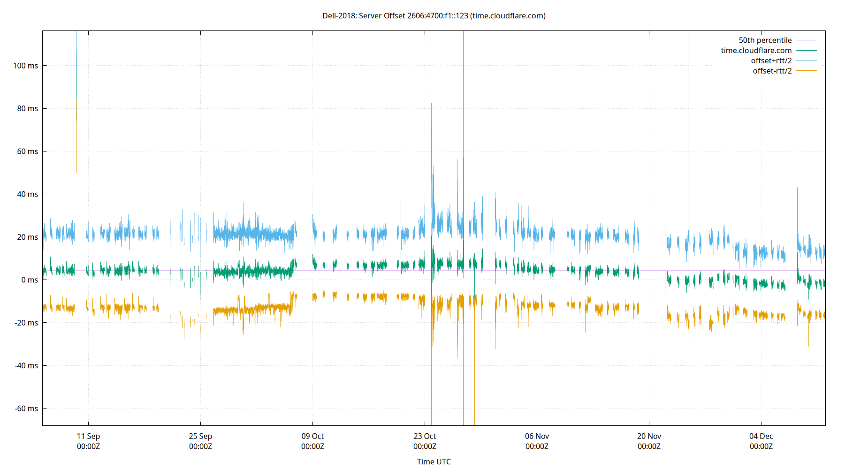Click the chart title Dell-2018 Server Offset
Viewport: 868px width, 469px height.
433,15
